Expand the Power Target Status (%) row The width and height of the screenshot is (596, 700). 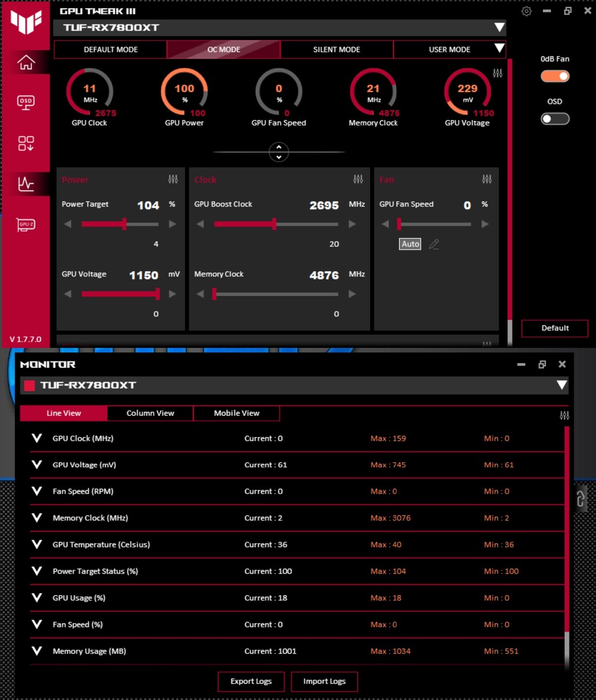click(37, 571)
